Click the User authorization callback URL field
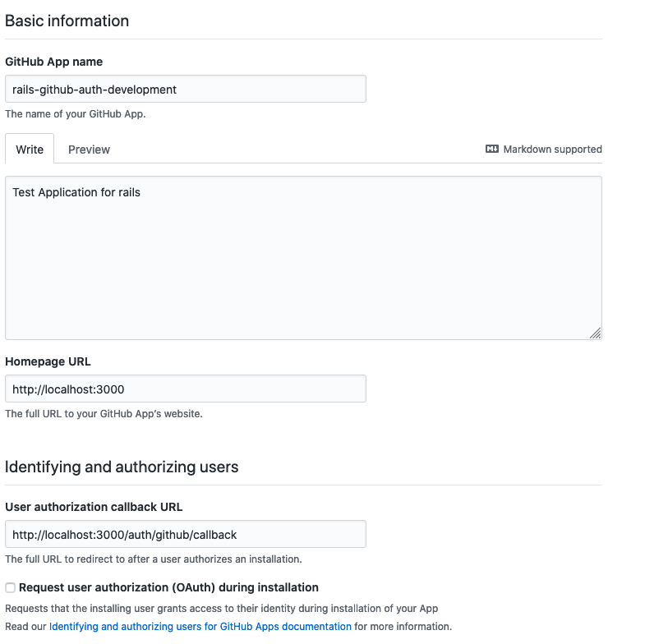 pos(186,534)
